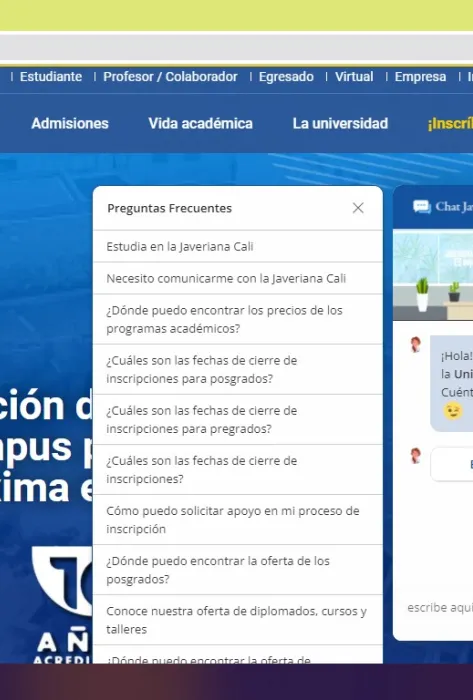Click the chat 'escribe aquí' message field
This screenshot has height=700, width=473.
tap(440, 608)
